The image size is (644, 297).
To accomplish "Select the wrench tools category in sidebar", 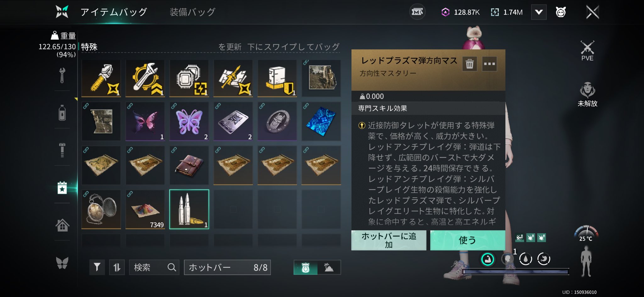I will point(62,75).
